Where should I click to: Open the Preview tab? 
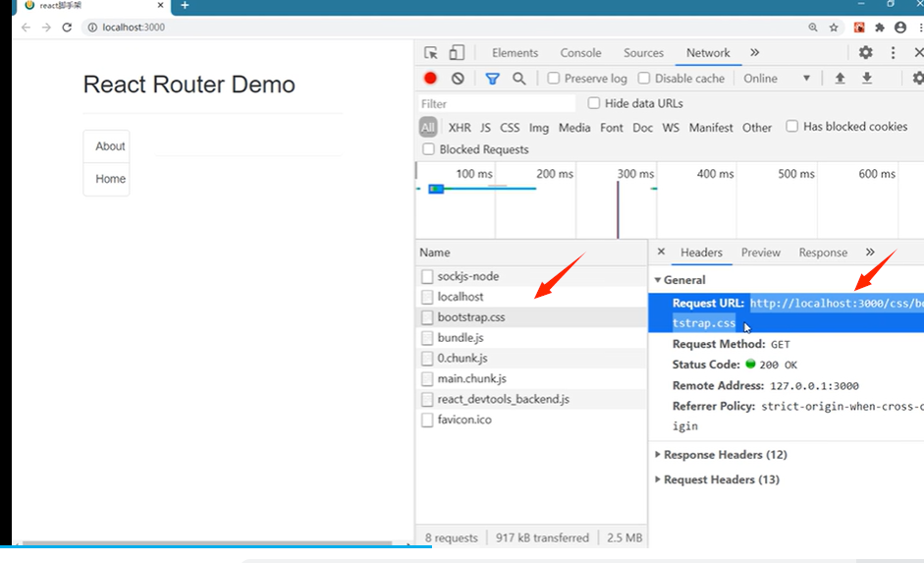tap(761, 253)
